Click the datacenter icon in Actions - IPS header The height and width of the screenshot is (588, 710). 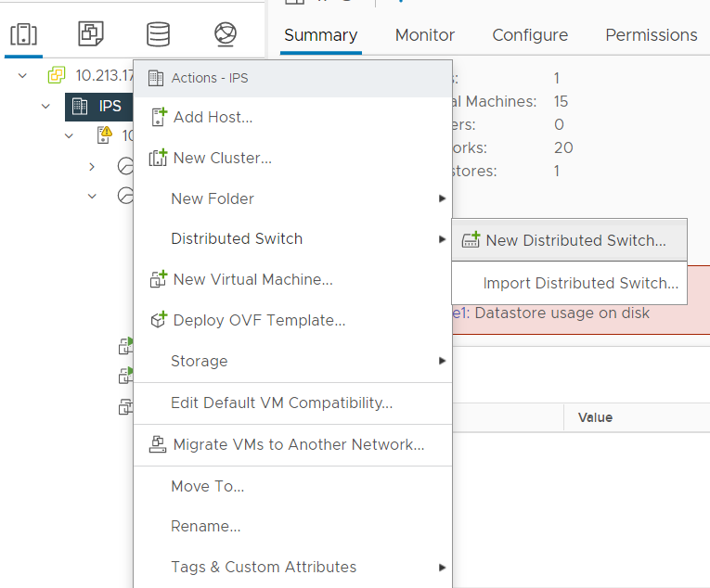pos(156,78)
